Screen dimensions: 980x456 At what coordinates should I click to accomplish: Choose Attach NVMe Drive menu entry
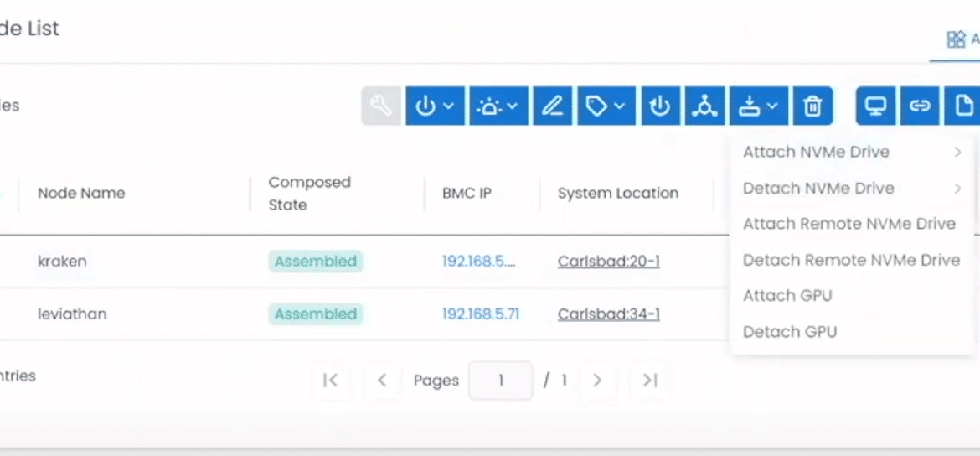coord(852,152)
